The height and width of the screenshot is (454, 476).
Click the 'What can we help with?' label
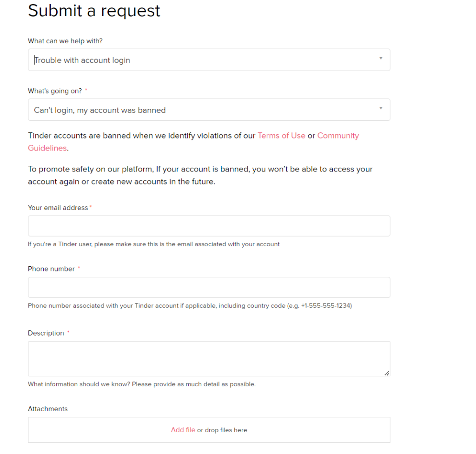pyautogui.click(x=65, y=41)
